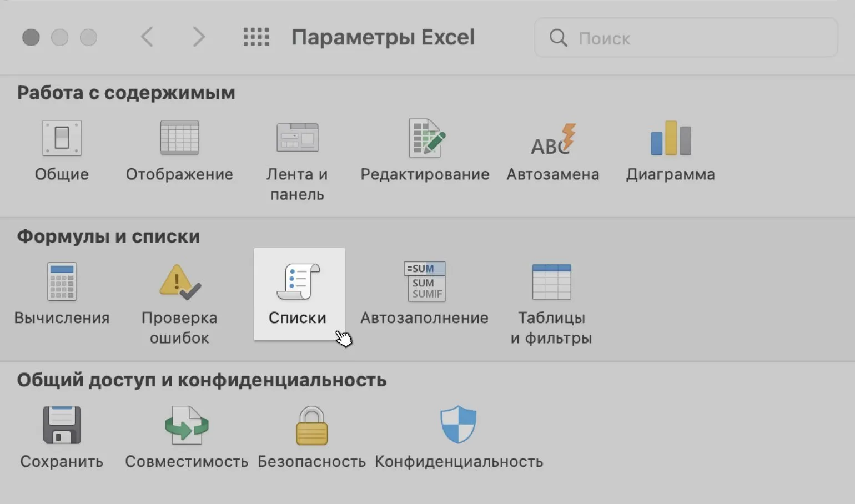
Task: Open Сохранить (Save) preferences
Action: [62, 426]
